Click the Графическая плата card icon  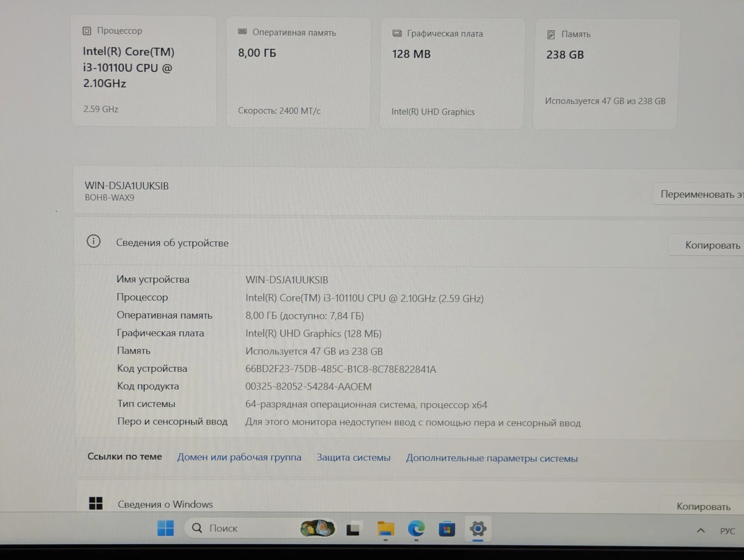397,33
